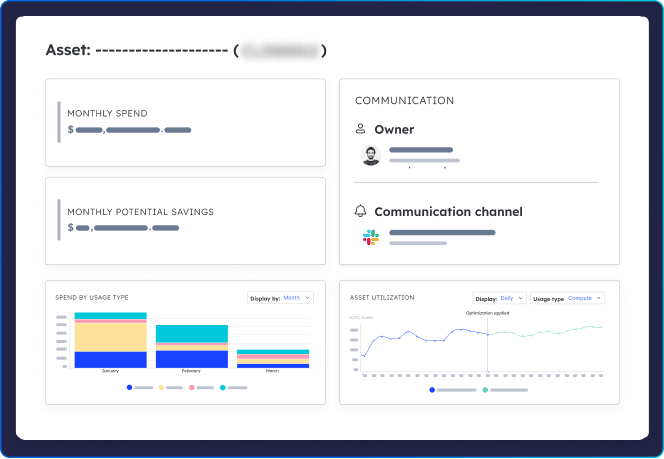Click the monthly spend dollar value
Viewport: 664px width, 459px height.
130,130
